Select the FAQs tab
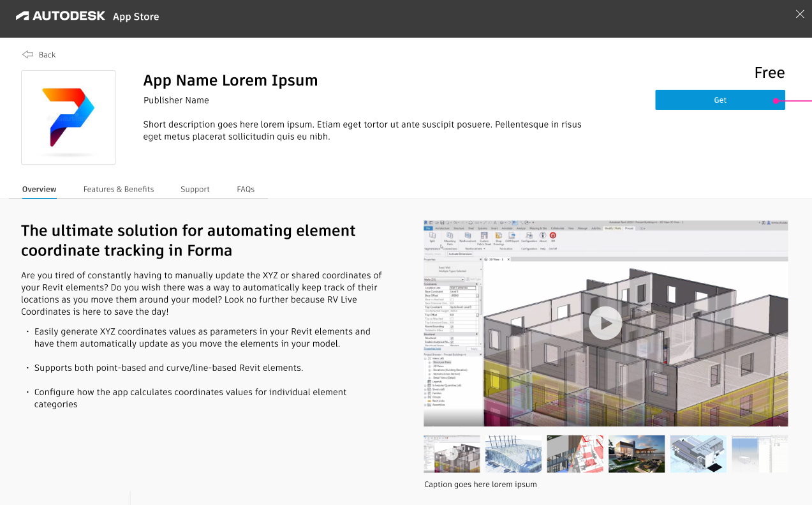This screenshot has height=505, width=812. coord(246,190)
